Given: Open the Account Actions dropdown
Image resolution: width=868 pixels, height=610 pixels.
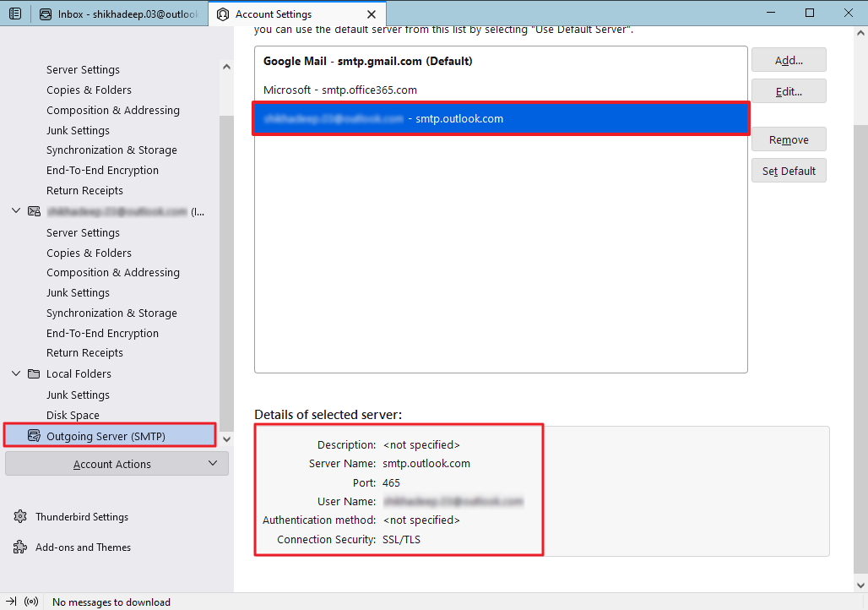Looking at the screenshot, I should pyautogui.click(x=117, y=464).
